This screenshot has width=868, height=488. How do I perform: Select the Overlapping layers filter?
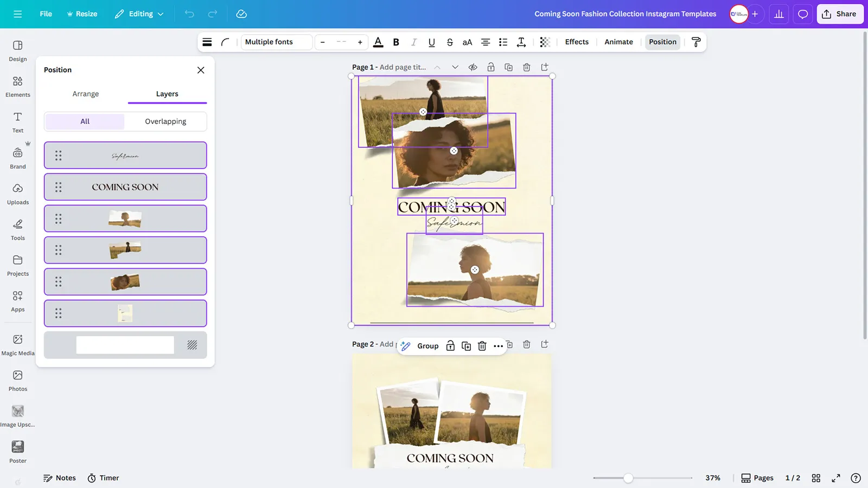(165, 121)
